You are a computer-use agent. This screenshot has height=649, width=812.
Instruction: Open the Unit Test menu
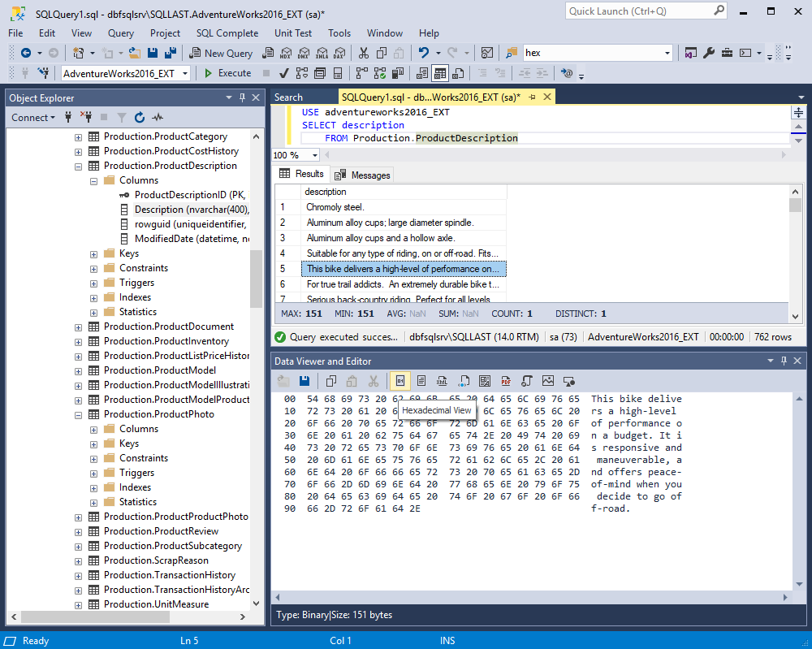[293, 33]
